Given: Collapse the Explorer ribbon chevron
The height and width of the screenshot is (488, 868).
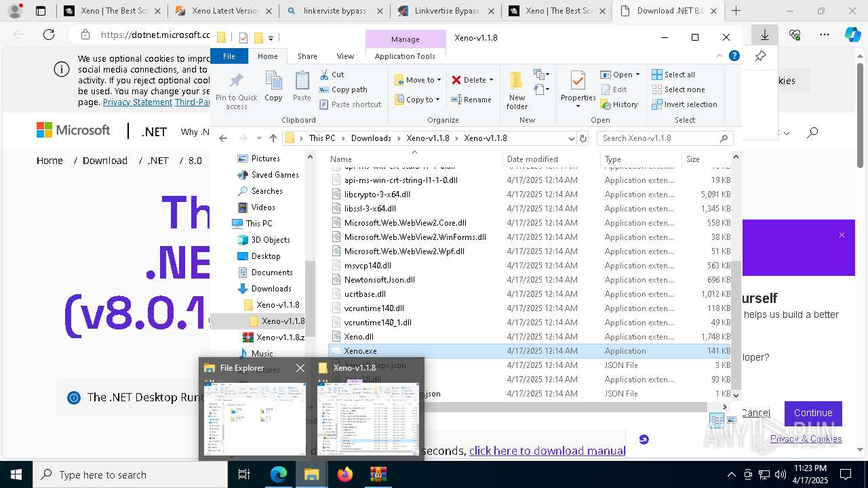Looking at the screenshot, I should 719,56.
